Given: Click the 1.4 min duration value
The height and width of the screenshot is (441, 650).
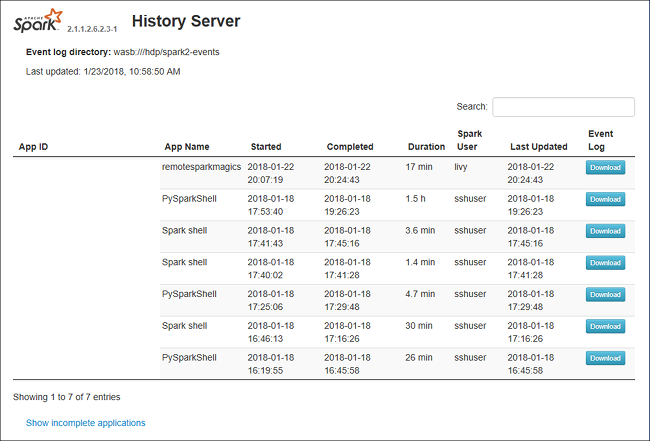Looking at the screenshot, I should [x=420, y=262].
